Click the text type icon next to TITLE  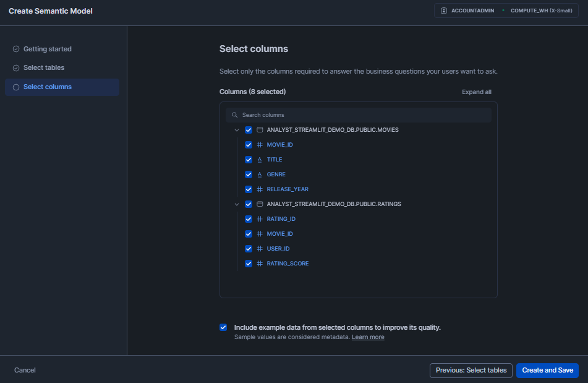coord(259,159)
